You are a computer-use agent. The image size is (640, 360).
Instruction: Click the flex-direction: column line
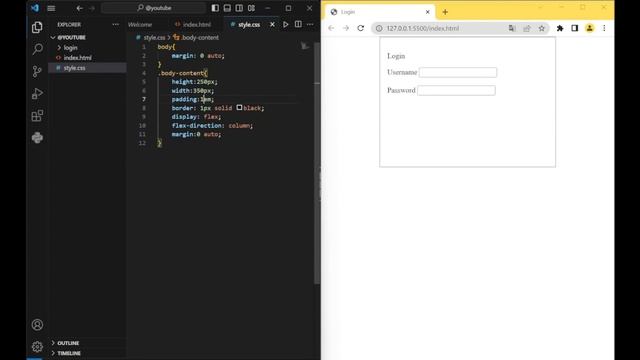point(212,126)
